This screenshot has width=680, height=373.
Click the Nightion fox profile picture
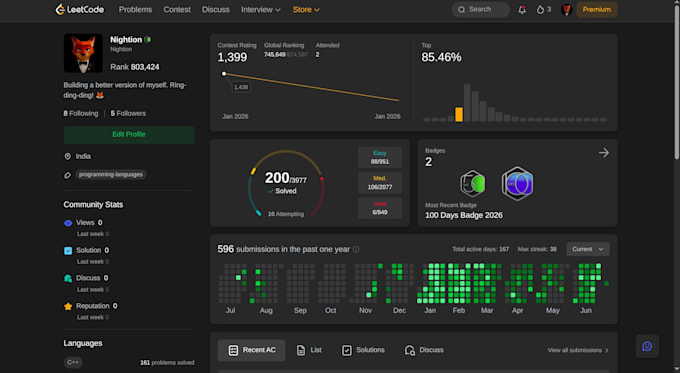coord(83,53)
